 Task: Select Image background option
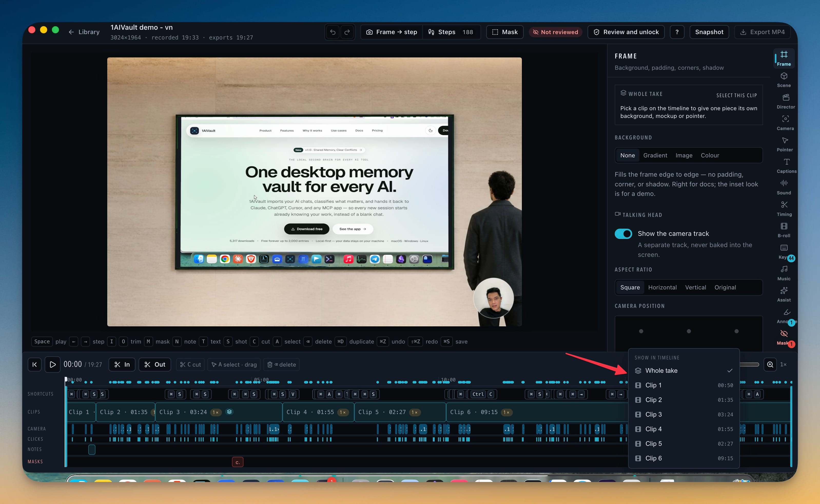[684, 155]
